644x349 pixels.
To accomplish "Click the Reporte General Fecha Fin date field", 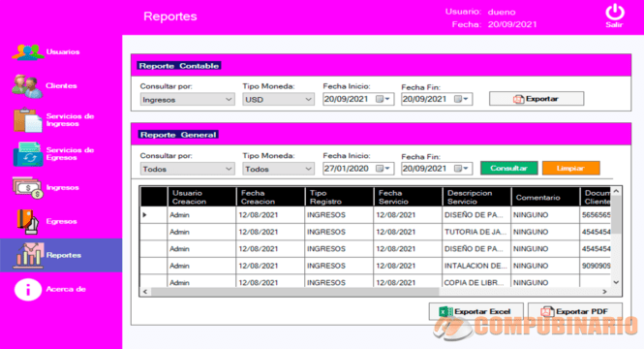I will click(x=437, y=169).
